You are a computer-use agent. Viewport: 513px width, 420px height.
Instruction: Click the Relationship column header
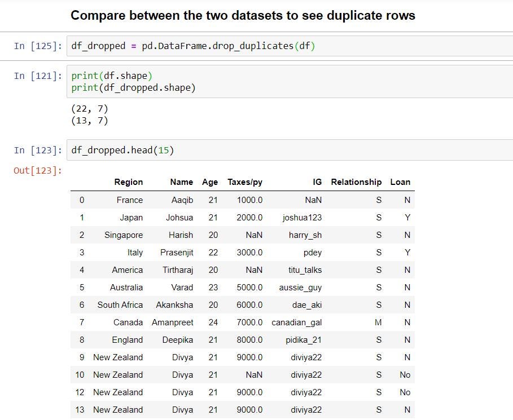356,182
